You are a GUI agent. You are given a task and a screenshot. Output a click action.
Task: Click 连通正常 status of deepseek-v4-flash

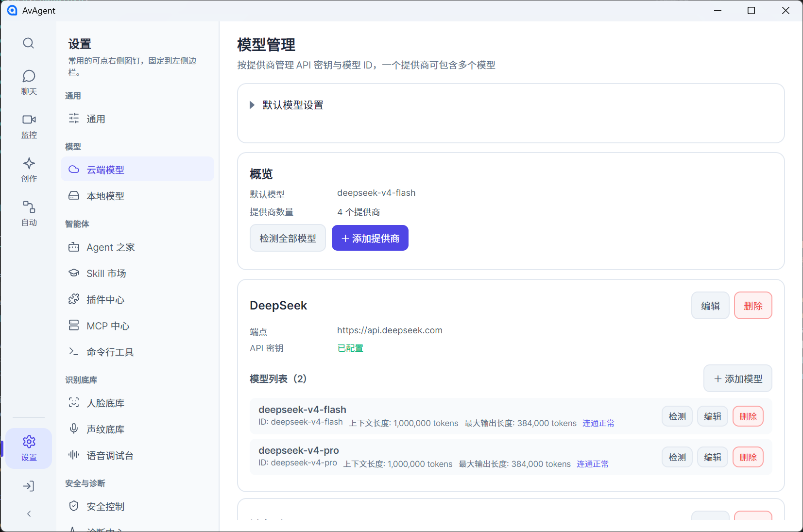598,423
